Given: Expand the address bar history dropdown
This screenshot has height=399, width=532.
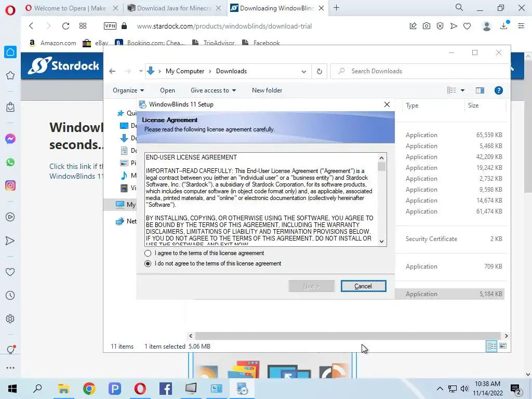Looking at the screenshot, I should (303, 71).
